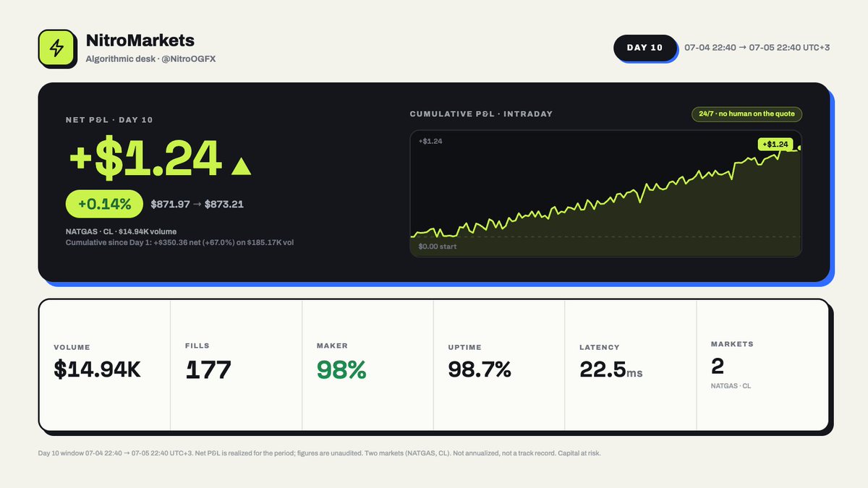Click the 'NET P&L · DAY 10' heading
The height and width of the screenshot is (488, 868).
tap(109, 120)
